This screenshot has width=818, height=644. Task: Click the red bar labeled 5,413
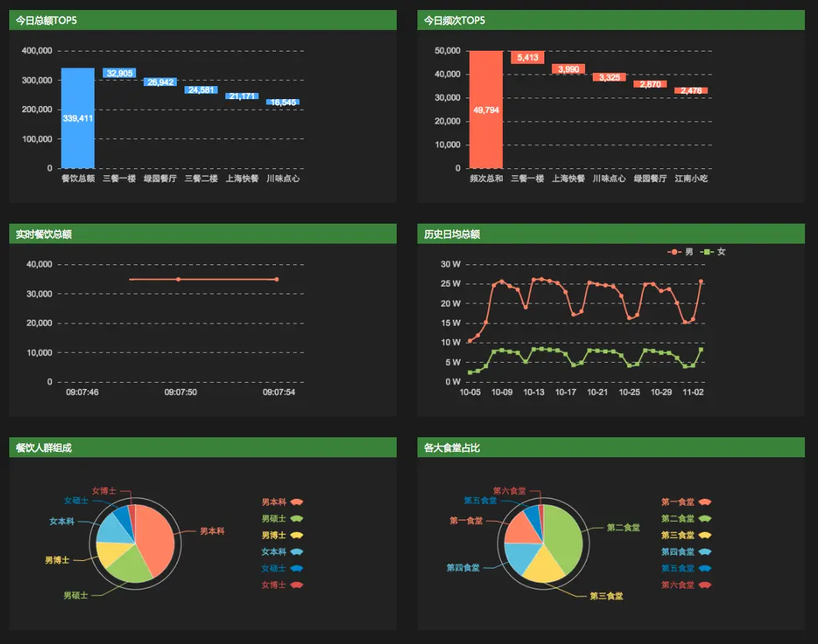click(527, 58)
